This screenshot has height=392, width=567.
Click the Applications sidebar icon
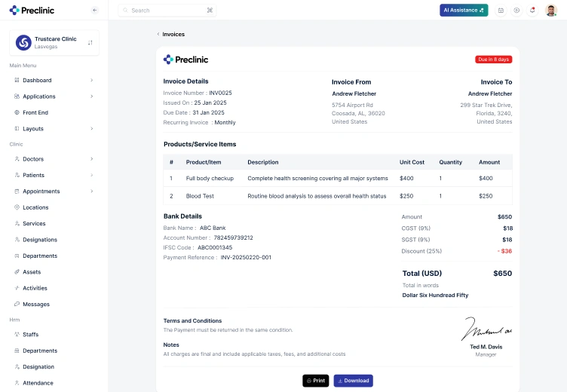click(17, 96)
